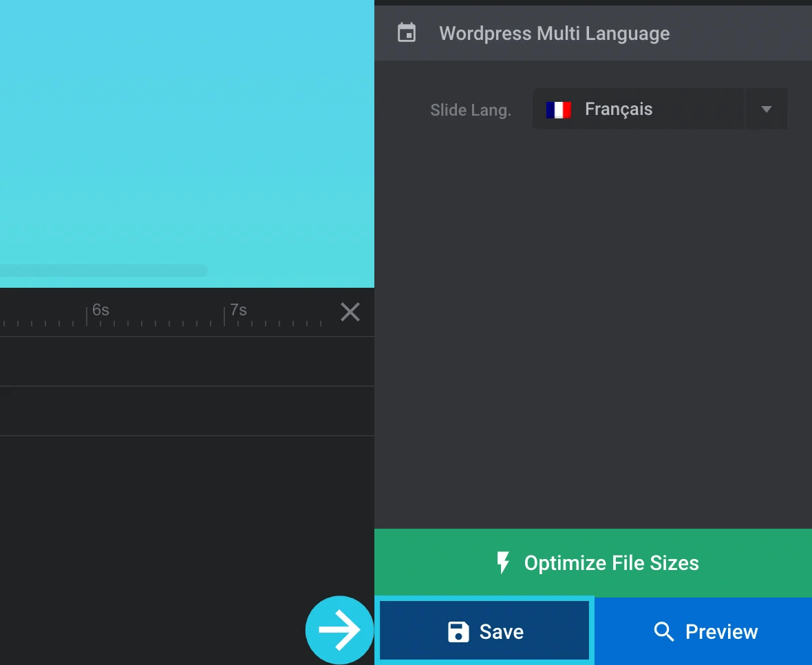812x665 pixels.
Task: Select the second timeline track row
Action: coord(186,411)
